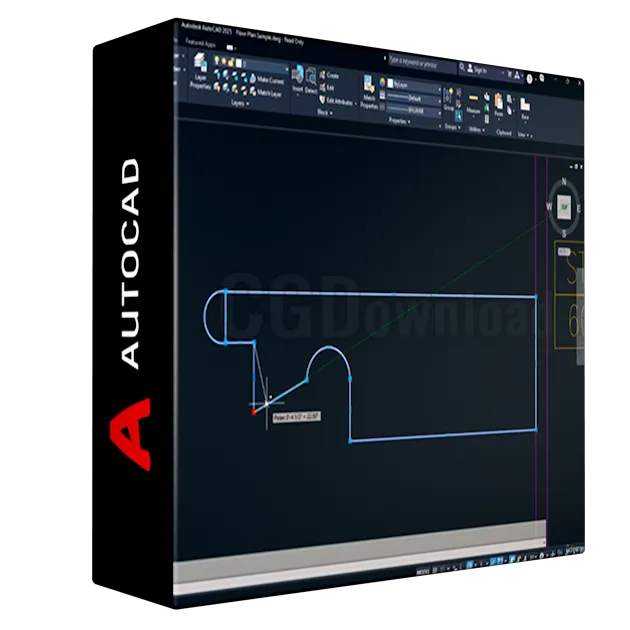
Task: Click the E compass direction on ViewCube
Action: click(x=579, y=209)
